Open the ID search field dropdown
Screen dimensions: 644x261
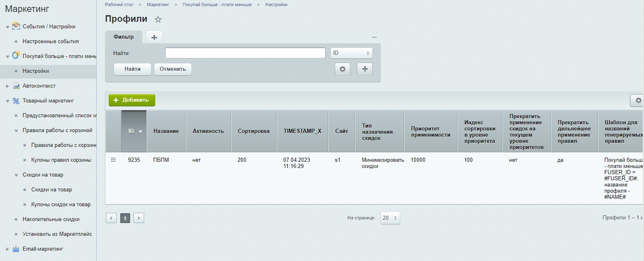(351, 53)
